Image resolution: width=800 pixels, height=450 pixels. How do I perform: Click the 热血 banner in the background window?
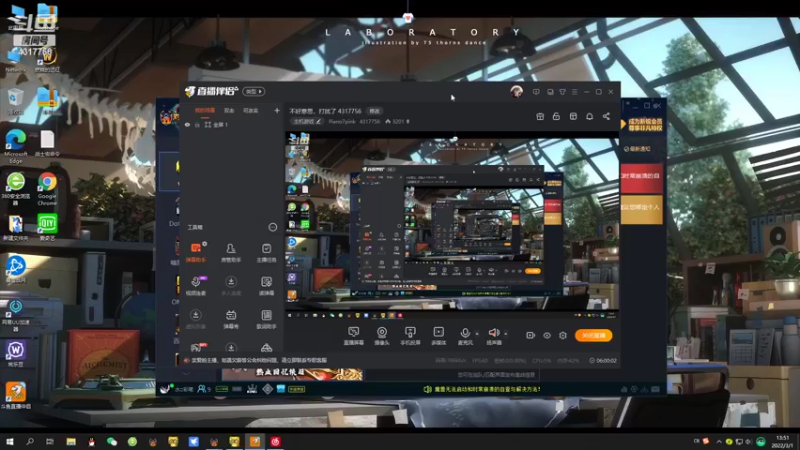(292, 374)
